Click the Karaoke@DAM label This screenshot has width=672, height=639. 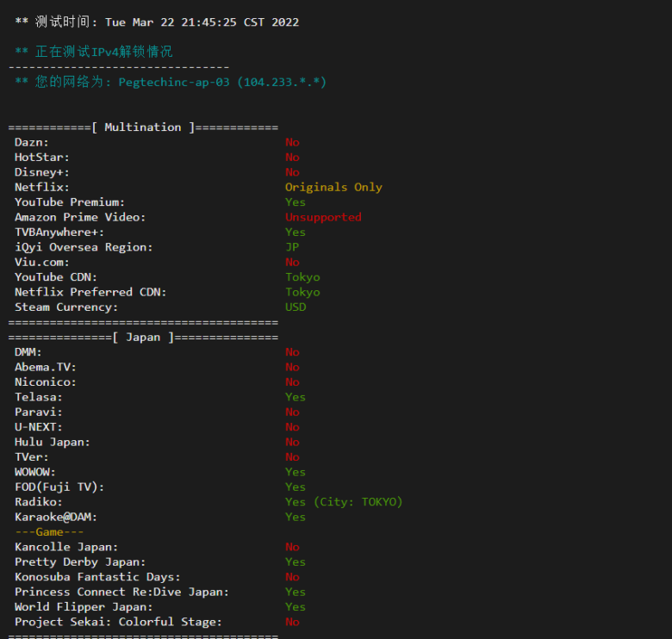pos(56,517)
